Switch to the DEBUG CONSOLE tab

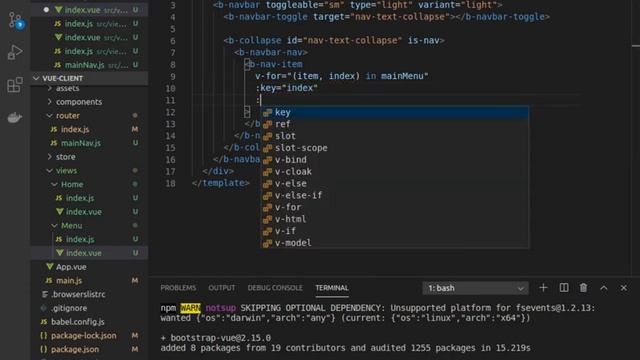tap(275, 288)
